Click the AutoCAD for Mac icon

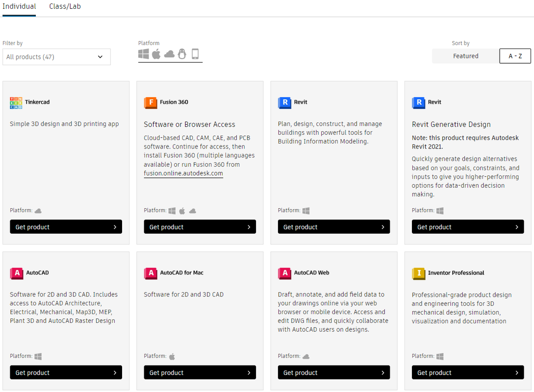click(x=151, y=273)
